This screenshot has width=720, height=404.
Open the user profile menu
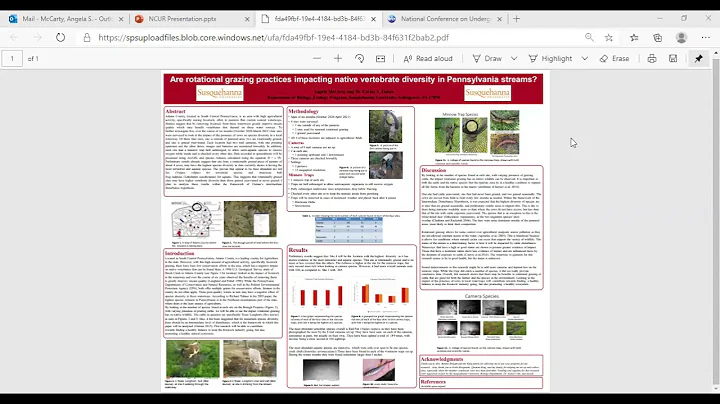tap(681, 38)
